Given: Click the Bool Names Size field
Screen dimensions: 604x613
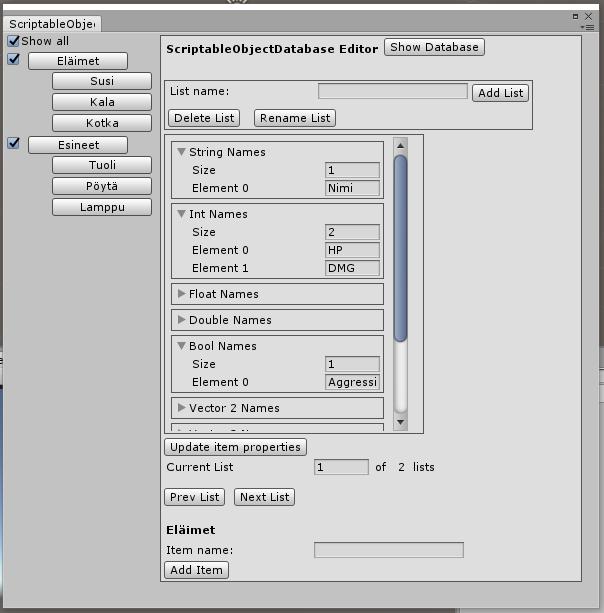Looking at the screenshot, I should click(x=352, y=364).
